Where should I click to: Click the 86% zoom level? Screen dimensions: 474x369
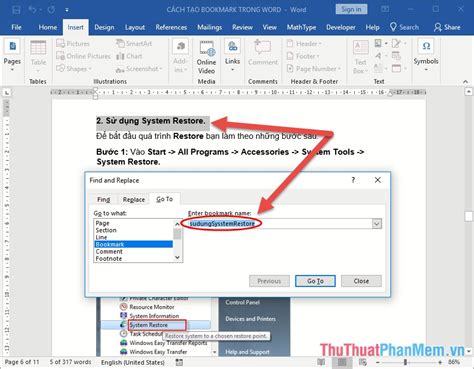pyautogui.click(x=454, y=362)
